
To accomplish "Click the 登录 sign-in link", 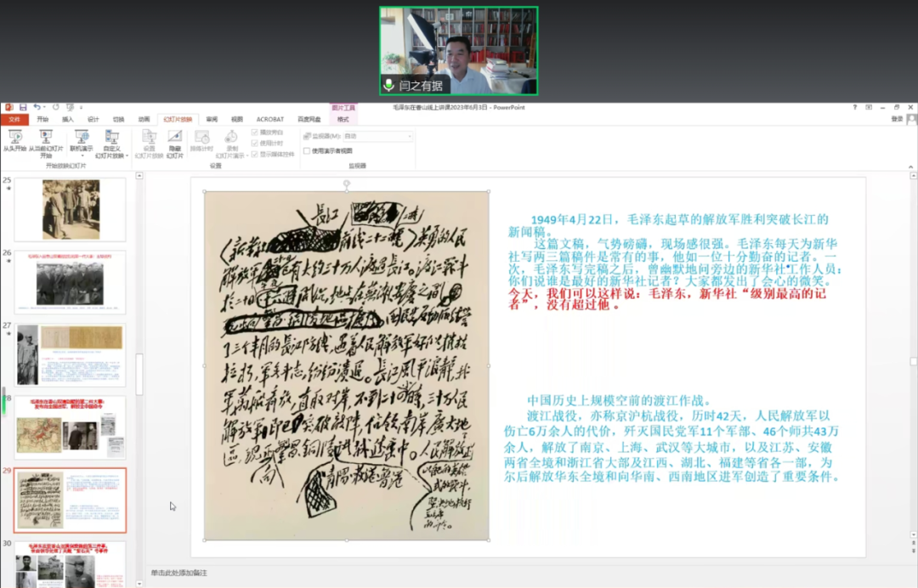I will 897,119.
